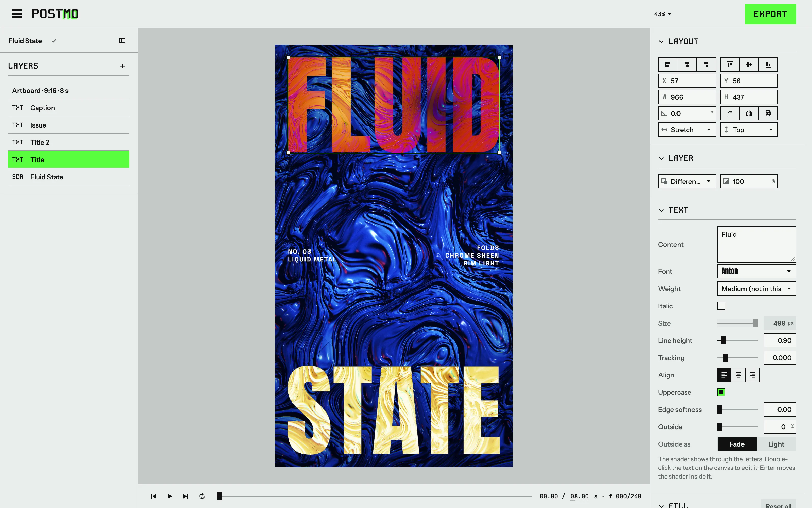
Task: Toggle the panel layout icon beside Fluid State
Action: (x=122, y=41)
